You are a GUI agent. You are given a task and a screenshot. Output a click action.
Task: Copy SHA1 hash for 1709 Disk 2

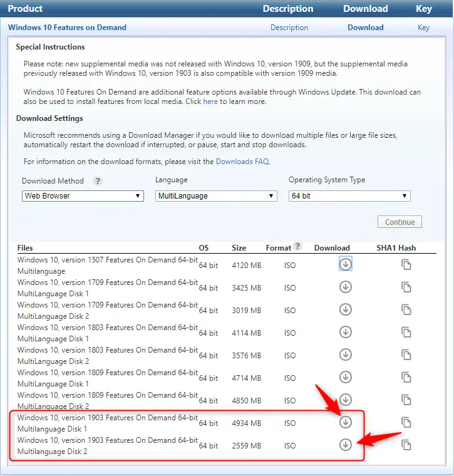coord(406,310)
